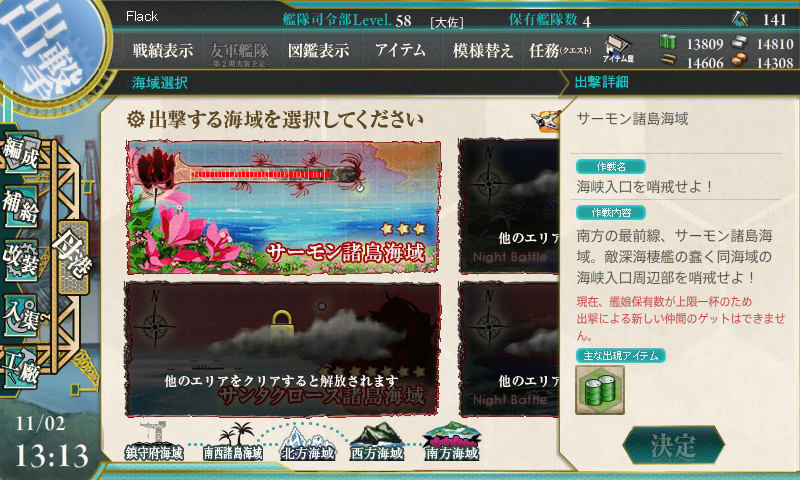800x480 pixels.
Task: Click the locked サンタクロース諸島海域 map
Action: pos(283,349)
